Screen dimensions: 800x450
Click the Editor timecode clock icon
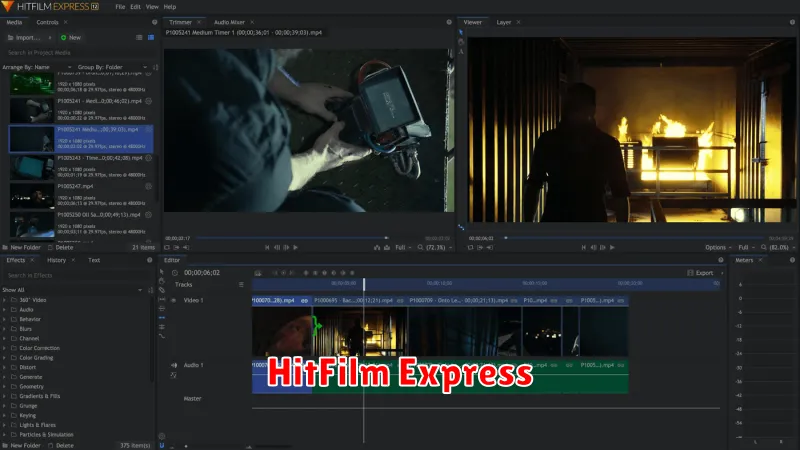pyautogui.click(x=175, y=273)
